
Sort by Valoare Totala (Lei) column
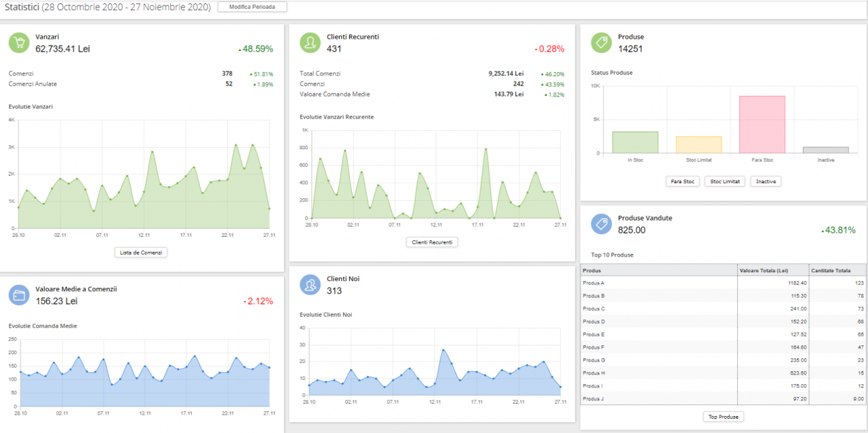point(773,270)
